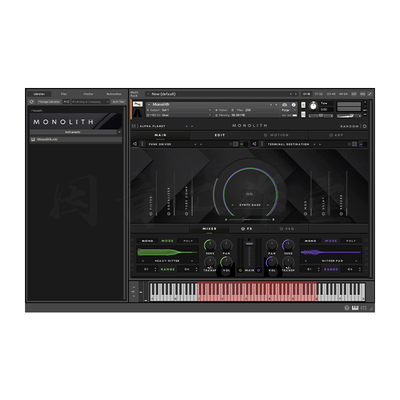Click the layer crossfade slider under the dial
The height and width of the screenshot is (400, 400).
point(249,220)
